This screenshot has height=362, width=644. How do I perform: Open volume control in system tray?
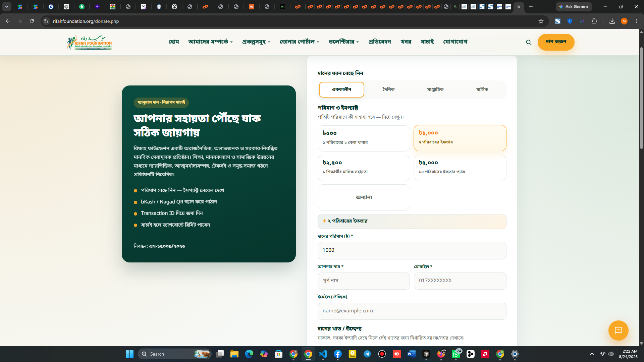(x=611, y=354)
